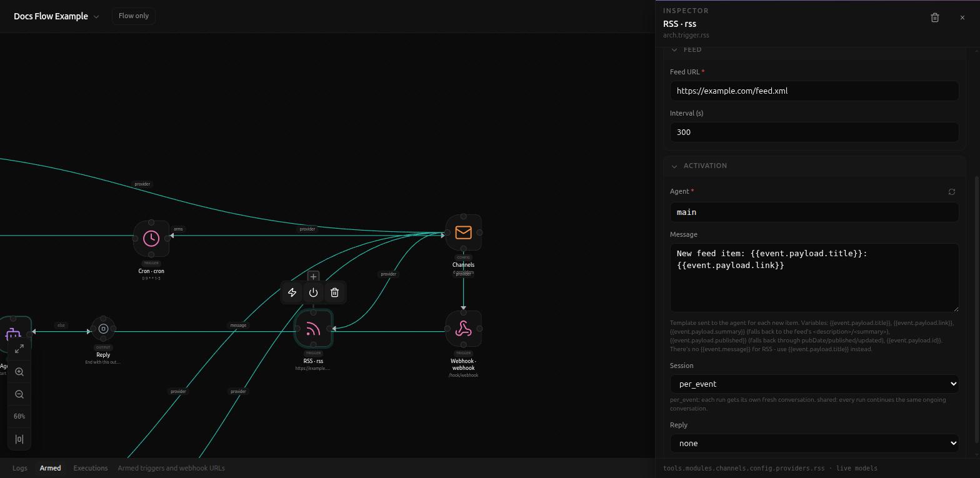Delete the RSS node using floating trash icon
980x478 pixels.
pyautogui.click(x=334, y=292)
